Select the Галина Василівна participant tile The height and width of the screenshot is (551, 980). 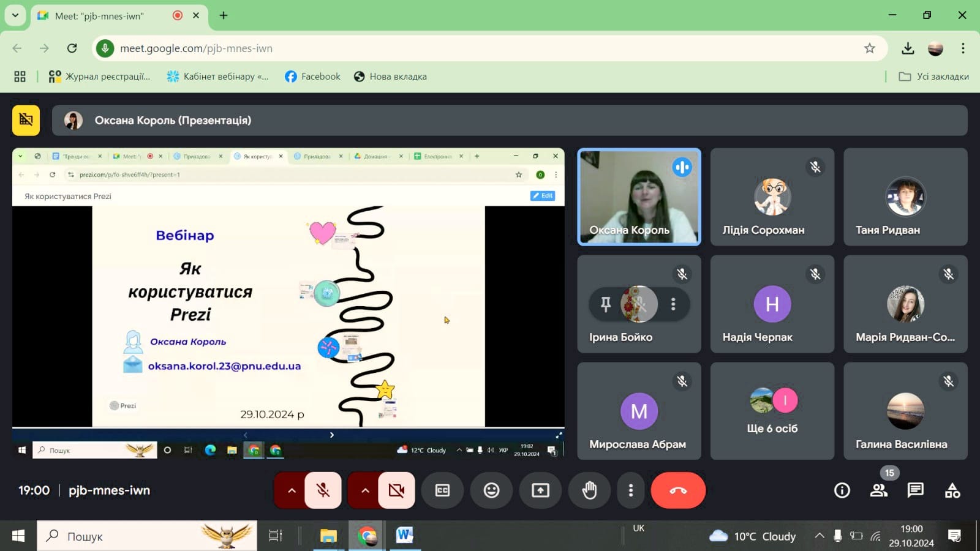[x=905, y=411]
